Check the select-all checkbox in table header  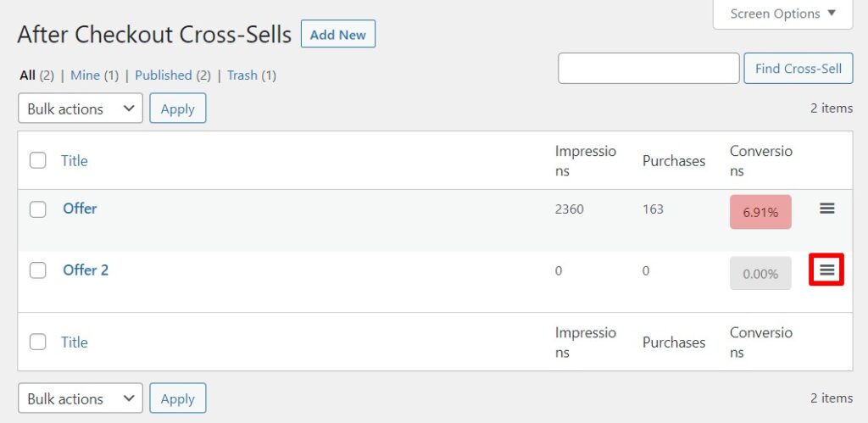38,160
